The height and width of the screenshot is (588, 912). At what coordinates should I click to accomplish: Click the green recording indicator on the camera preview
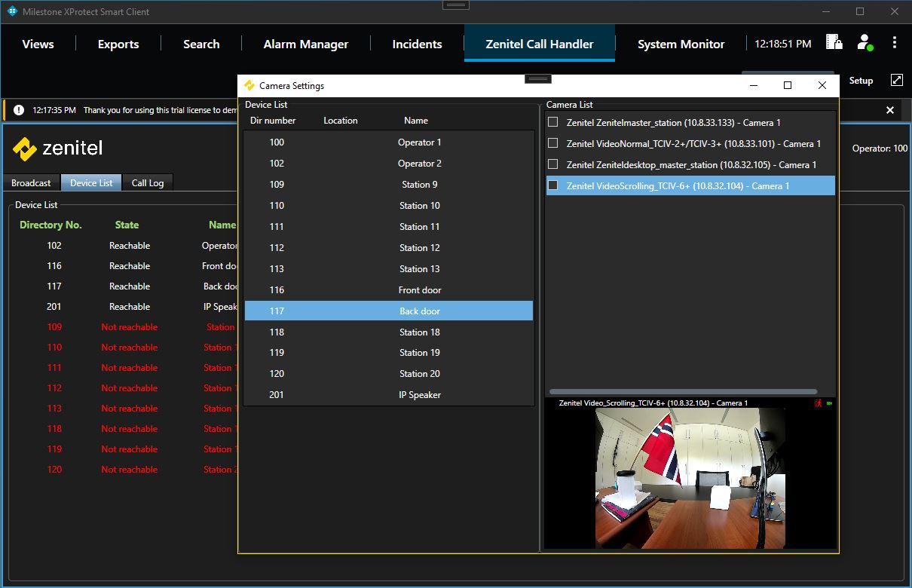pos(830,403)
